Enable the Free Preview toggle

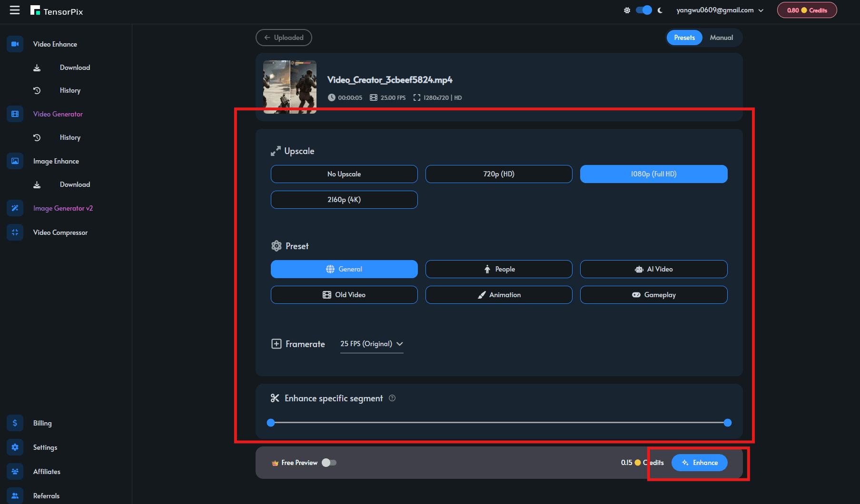tap(329, 463)
